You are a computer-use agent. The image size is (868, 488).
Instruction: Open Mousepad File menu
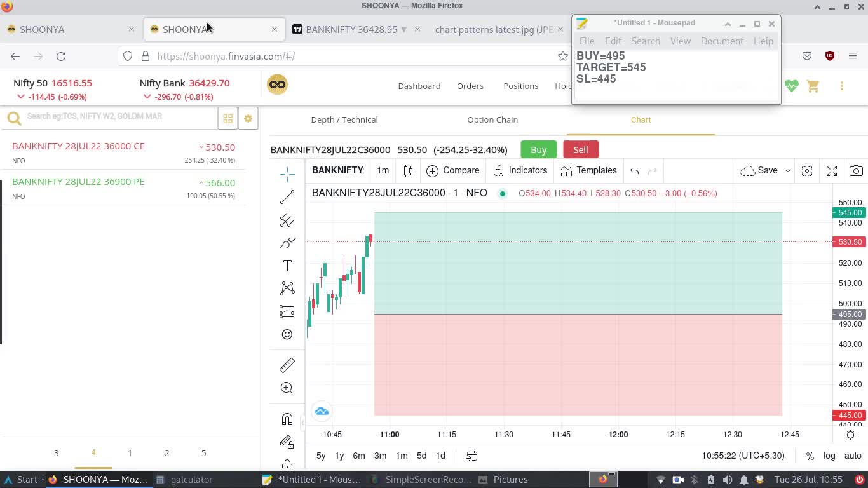point(587,41)
